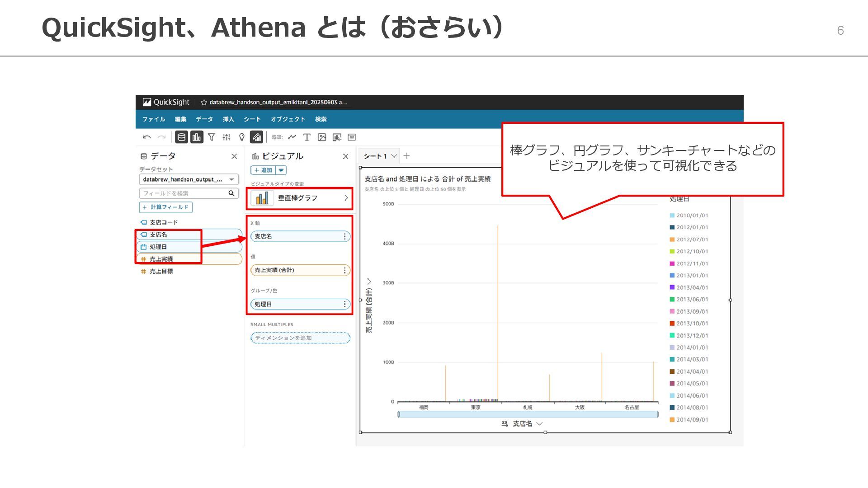Add an image from the toolbar
Image resolution: width=868 pixels, height=488 pixels.
322,137
